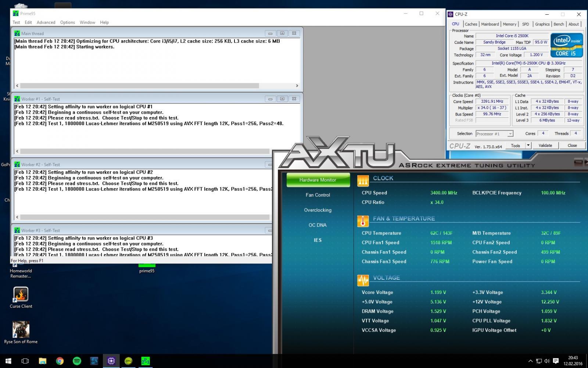Viewport: 588px width, 368px height.
Task: Open Ryse Son of Rome desktop shortcut
Action: point(21,332)
